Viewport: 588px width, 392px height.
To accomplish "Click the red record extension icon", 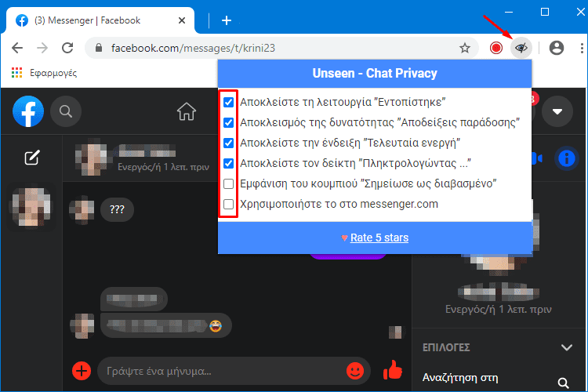I will click(496, 48).
